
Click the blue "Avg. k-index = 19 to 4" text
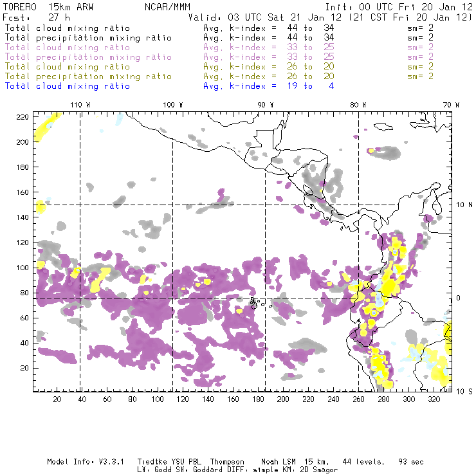268,86
